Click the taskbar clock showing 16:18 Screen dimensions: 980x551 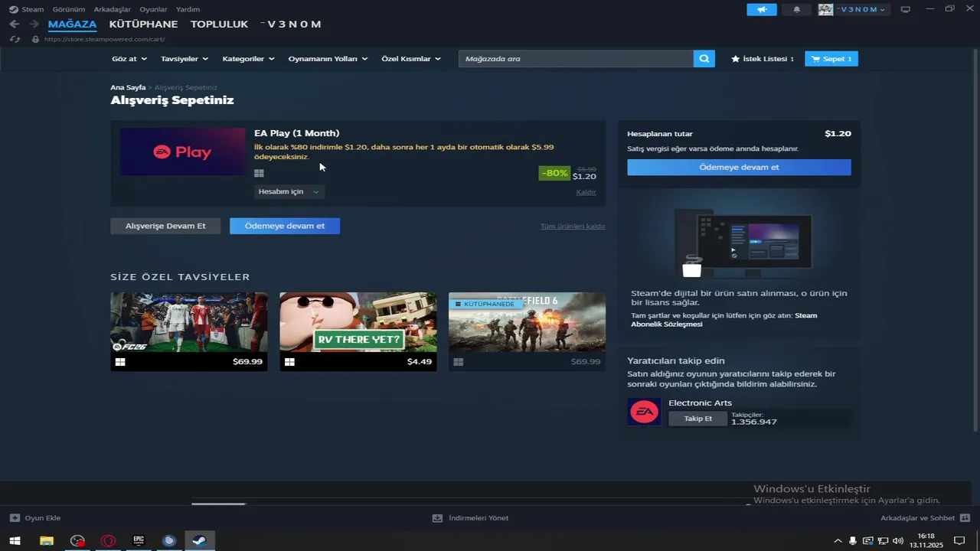[926, 541]
